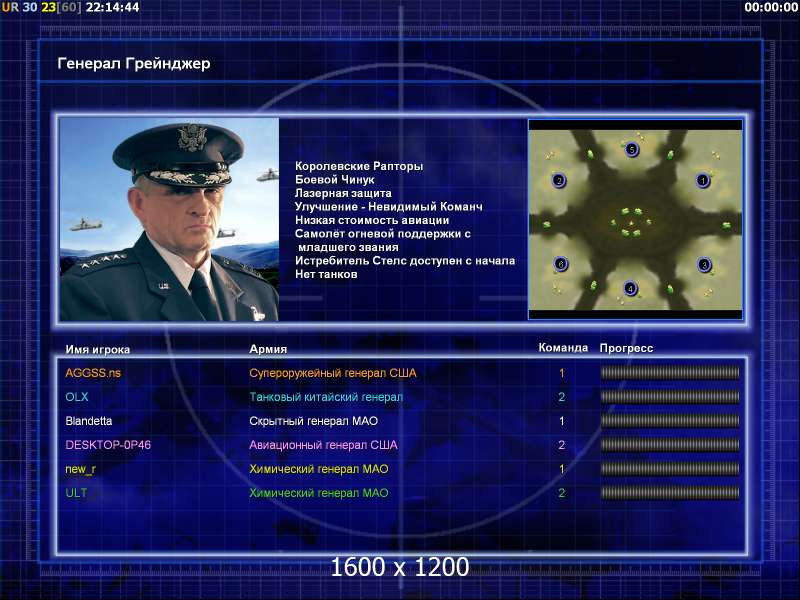
Task: Click ULT's army 'Химический генерал МАО'
Action: 318,493
